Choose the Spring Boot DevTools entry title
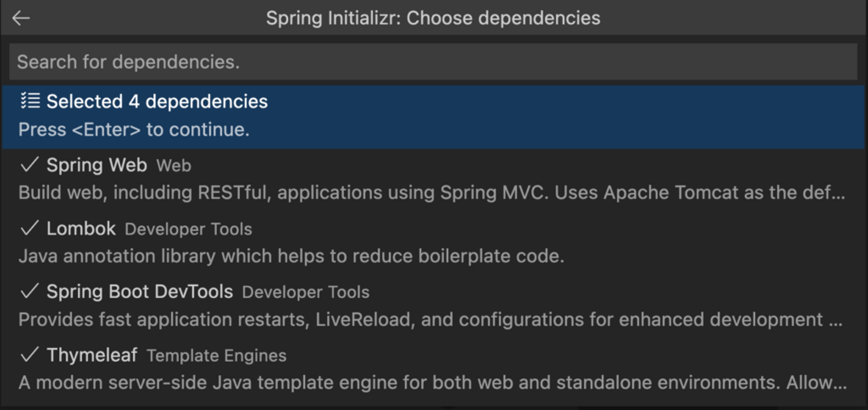868x410 pixels. click(139, 292)
